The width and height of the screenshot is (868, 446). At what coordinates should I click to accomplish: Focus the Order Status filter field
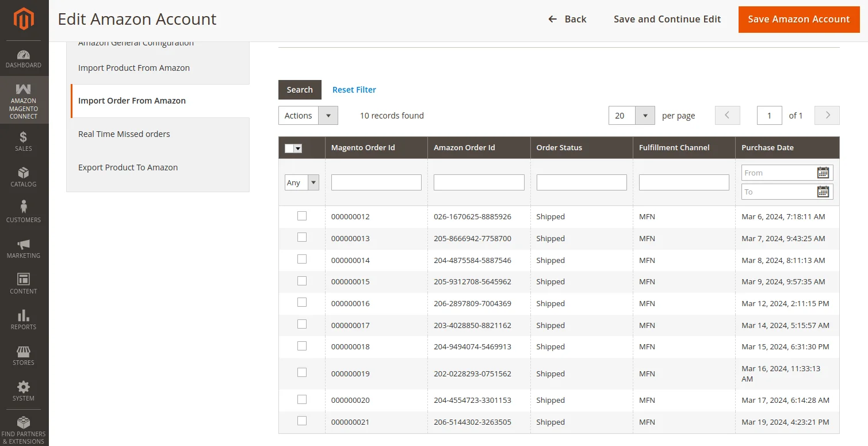pos(582,182)
